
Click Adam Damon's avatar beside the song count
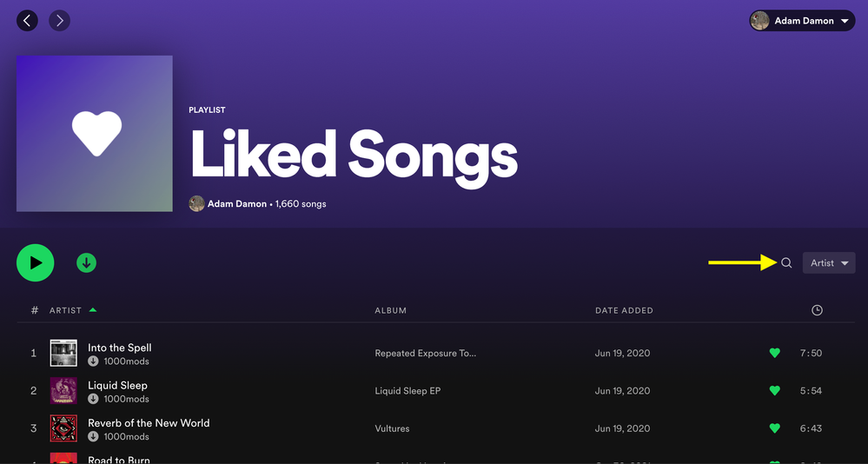point(197,203)
